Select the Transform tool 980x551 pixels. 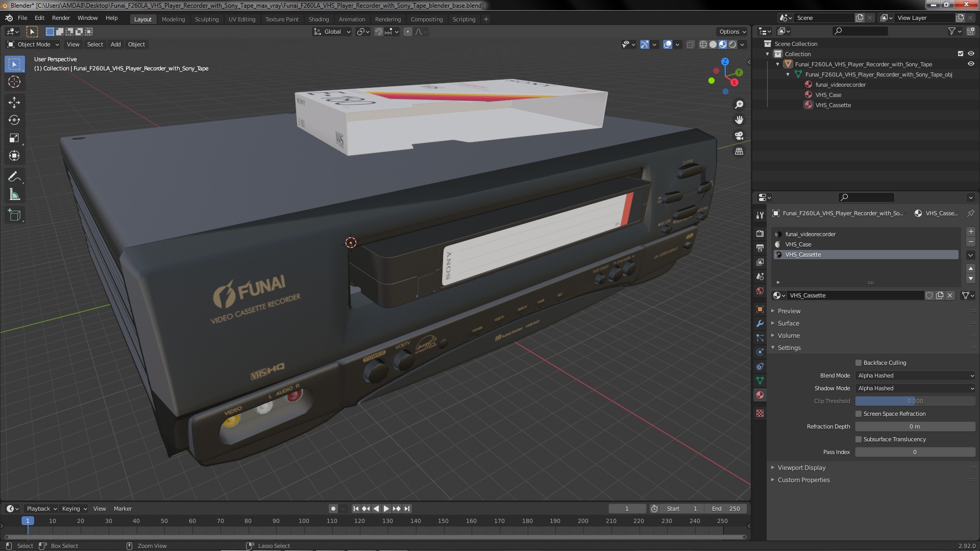coord(14,156)
